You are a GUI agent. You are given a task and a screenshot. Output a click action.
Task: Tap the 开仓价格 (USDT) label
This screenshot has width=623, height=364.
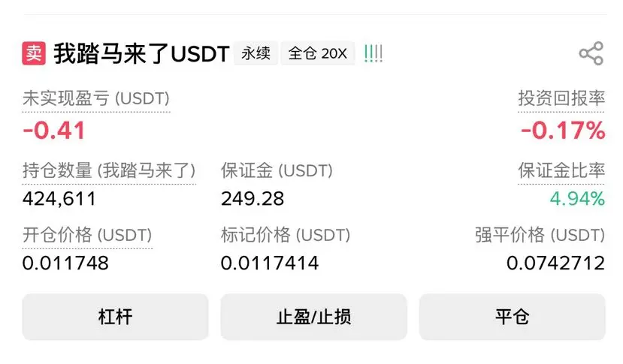(x=87, y=235)
